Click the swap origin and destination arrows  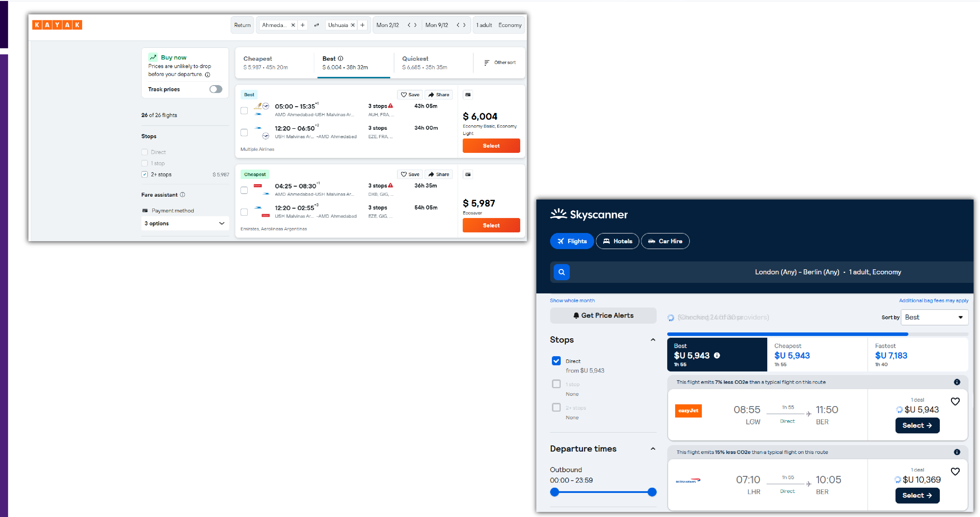pos(316,25)
